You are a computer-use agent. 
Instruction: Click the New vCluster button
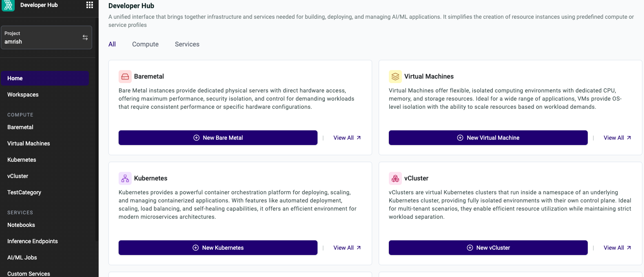tap(488, 248)
